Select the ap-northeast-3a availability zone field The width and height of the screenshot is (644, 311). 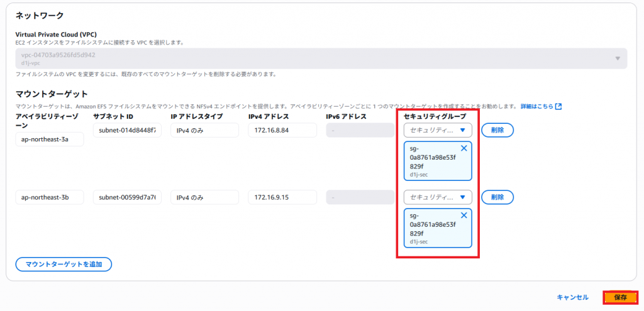pyautogui.click(x=49, y=139)
